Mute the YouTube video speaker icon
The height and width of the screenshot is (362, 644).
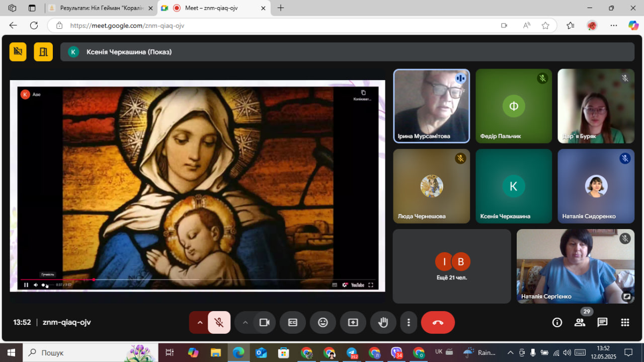[x=36, y=285]
